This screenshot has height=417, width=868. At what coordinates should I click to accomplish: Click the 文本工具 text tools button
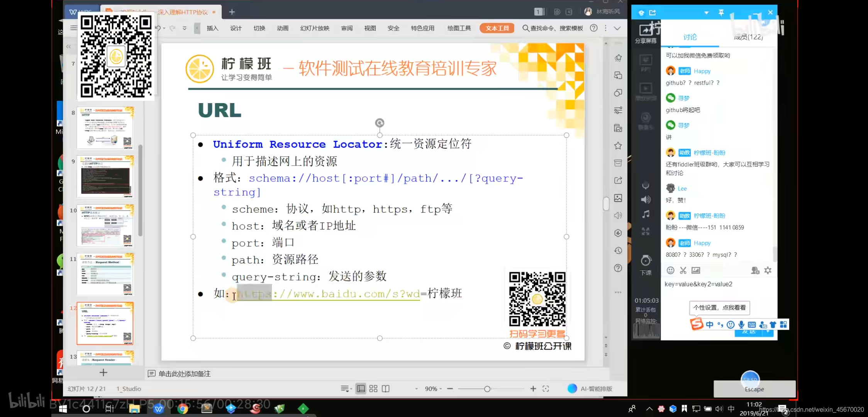click(x=497, y=28)
